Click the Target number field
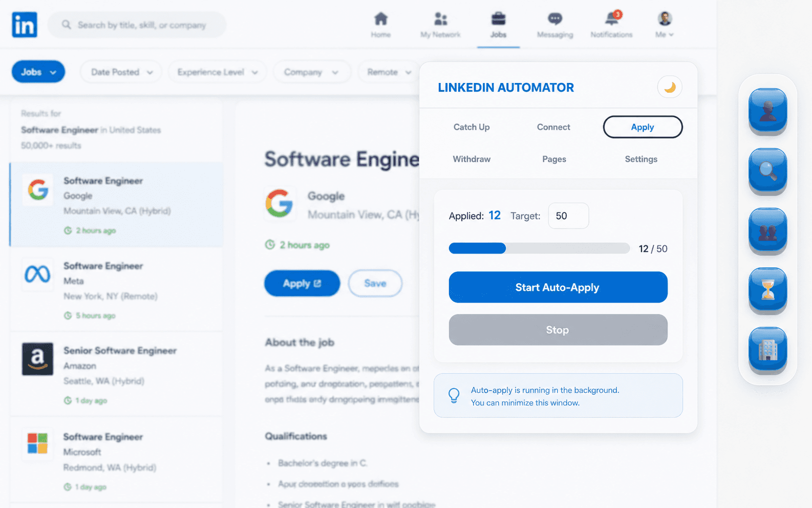The height and width of the screenshot is (508, 812). point(568,216)
